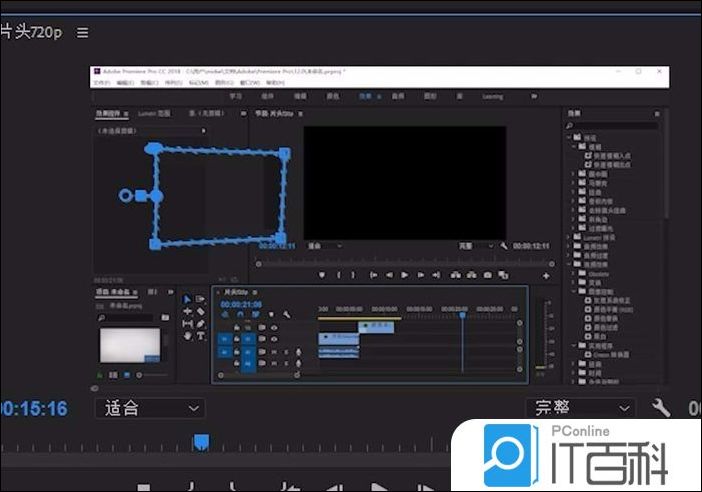Image resolution: width=702 pixels, height=492 pixels.
Task: Select the Type (T) tool
Action: pos(201,335)
